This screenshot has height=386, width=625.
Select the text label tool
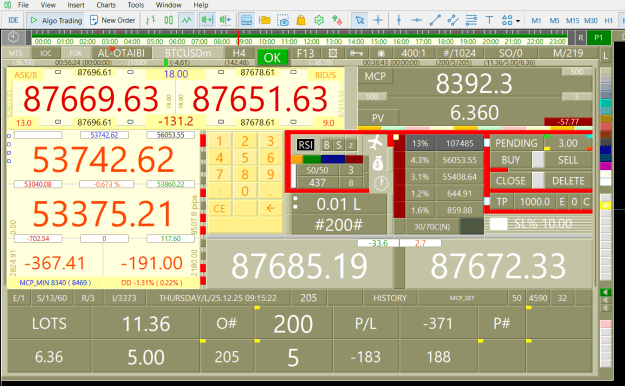(x=489, y=20)
